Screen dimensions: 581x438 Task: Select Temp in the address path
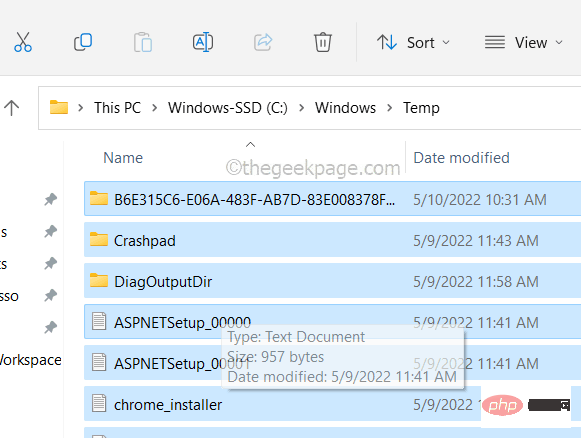point(421,108)
